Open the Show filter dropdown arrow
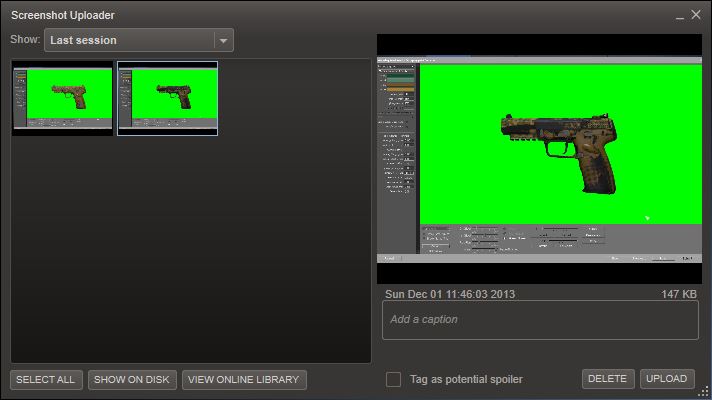This screenshot has height=400, width=712. tap(223, 40)
